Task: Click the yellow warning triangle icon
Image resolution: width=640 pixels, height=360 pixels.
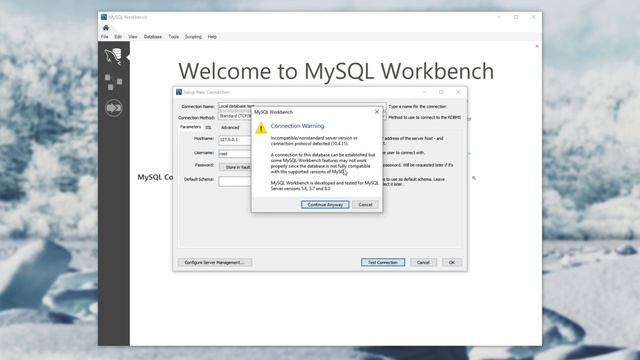Action: tap(261, 128)
